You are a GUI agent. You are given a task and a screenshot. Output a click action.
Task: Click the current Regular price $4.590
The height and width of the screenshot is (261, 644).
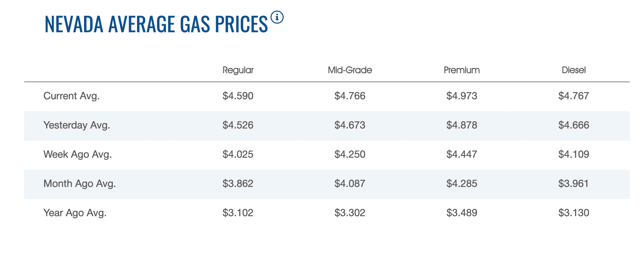[x=238, y=96]
